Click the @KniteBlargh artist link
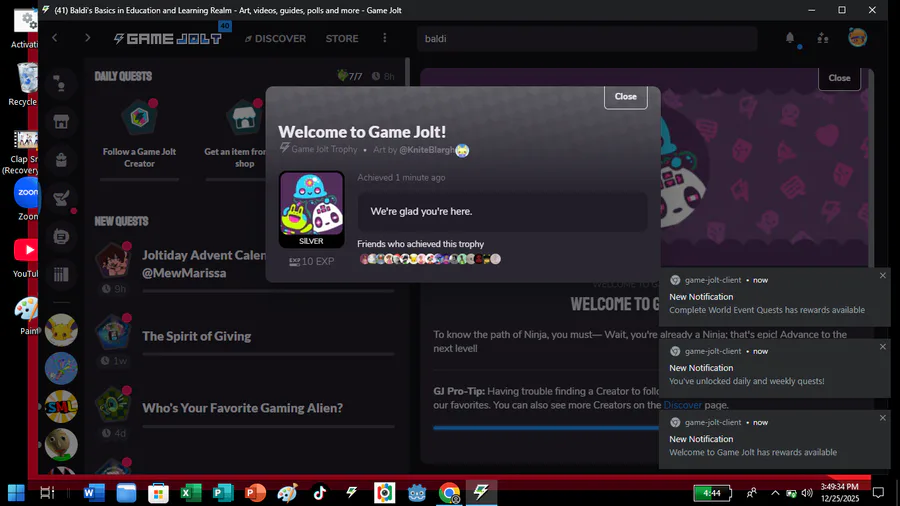 426,150
